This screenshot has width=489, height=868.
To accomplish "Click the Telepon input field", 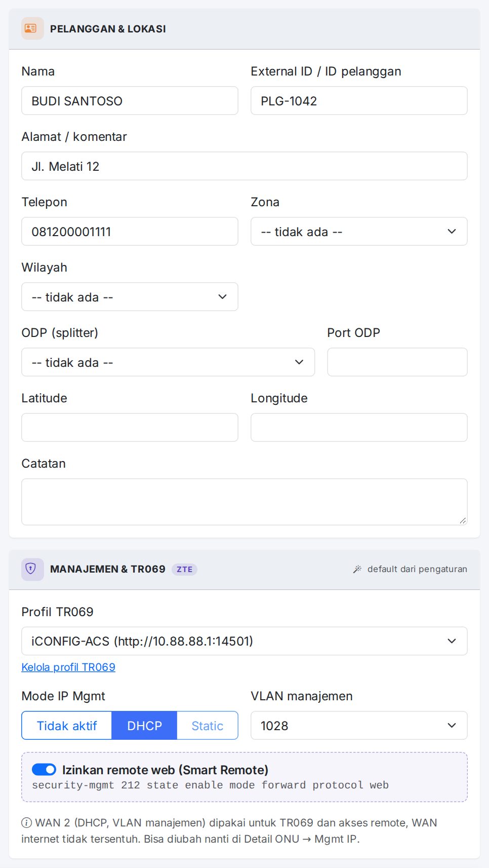I will [x=130, y=232].
